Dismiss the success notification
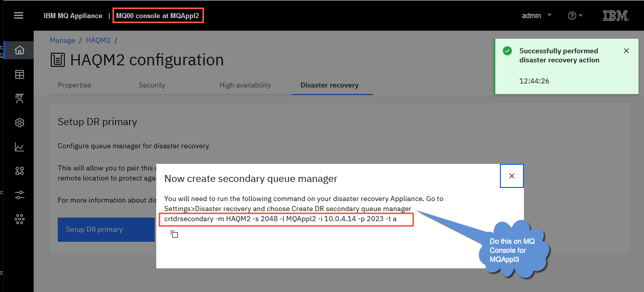Image resolution: width=644 pixels, height=292 pixels. click(626, 51)
